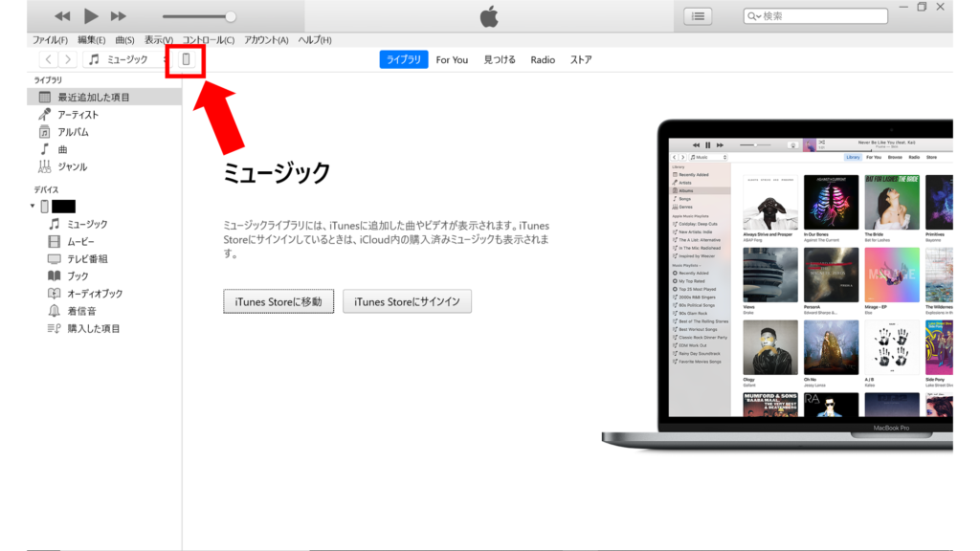The image size is (980, 551).
Task: Go back with the left chevron
Action: click(48, 59)
